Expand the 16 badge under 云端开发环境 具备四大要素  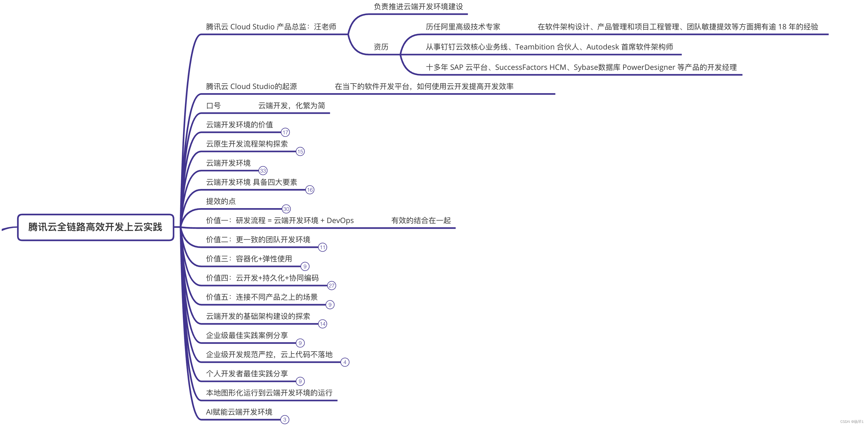point(309,190)
